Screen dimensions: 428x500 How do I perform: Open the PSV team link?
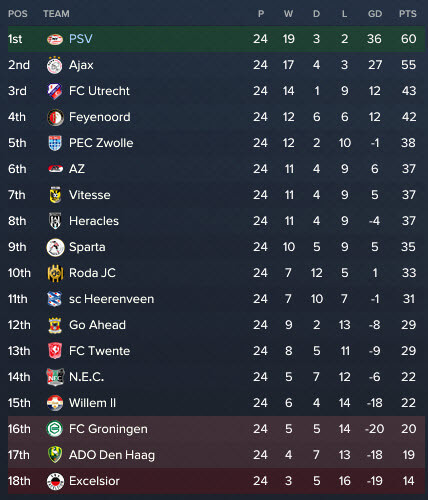[x=81, y=39]
